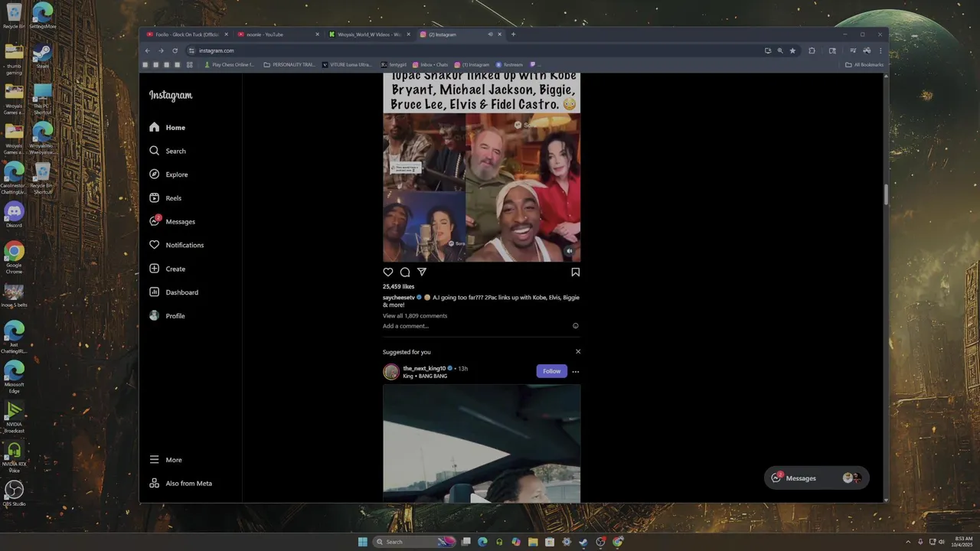Play the_next_king10 car video

click(482, 444)
